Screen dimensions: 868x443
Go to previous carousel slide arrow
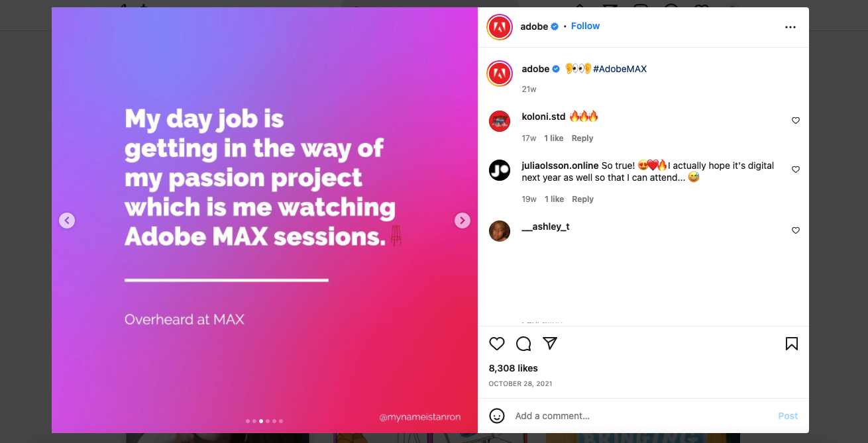[67, 221]
